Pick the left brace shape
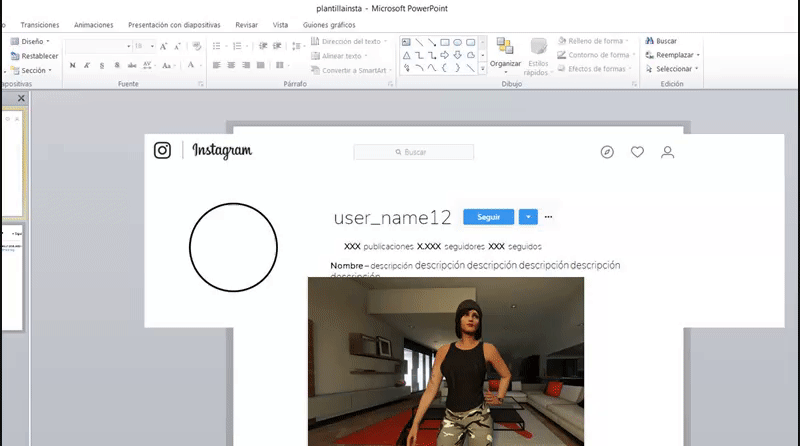This screenshot has height=446, width=800. point(445,67)
